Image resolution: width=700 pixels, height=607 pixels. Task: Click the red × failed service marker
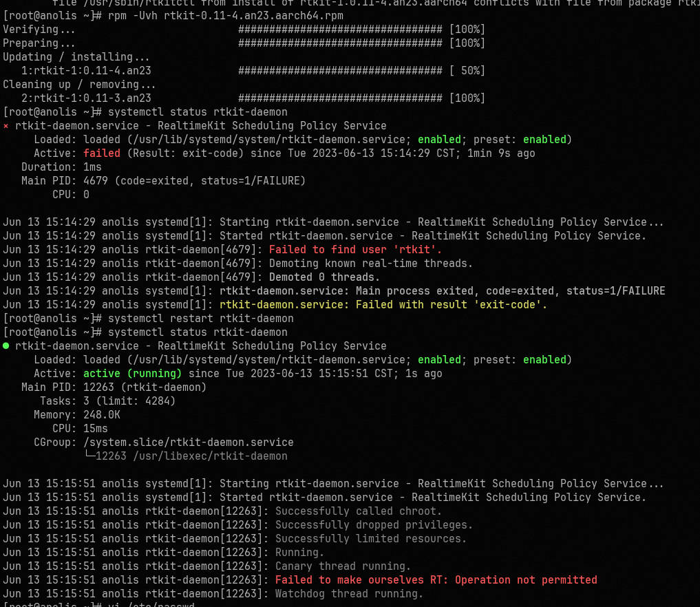pos(6,126)
